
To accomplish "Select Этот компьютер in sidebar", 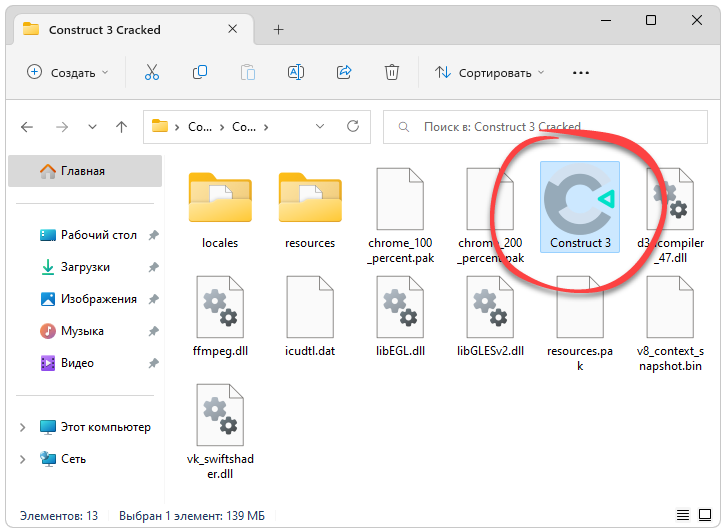I will coord(105,427).
